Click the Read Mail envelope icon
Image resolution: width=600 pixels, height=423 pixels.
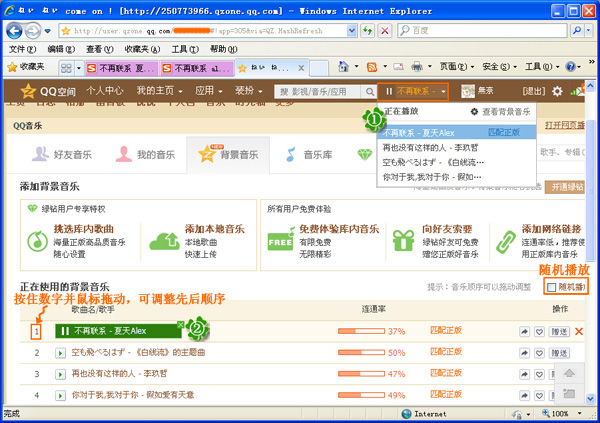398,67
